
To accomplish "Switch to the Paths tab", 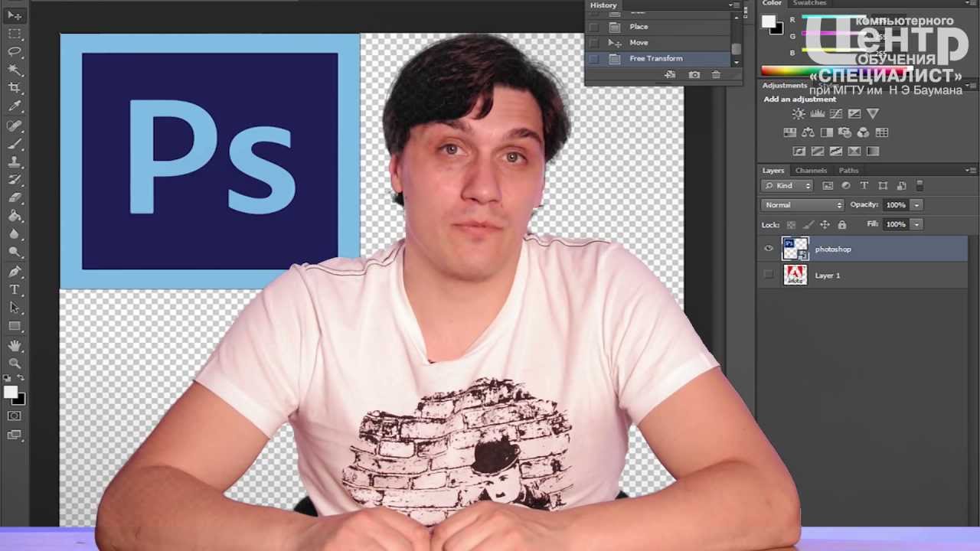I will (x=848, y=170).
